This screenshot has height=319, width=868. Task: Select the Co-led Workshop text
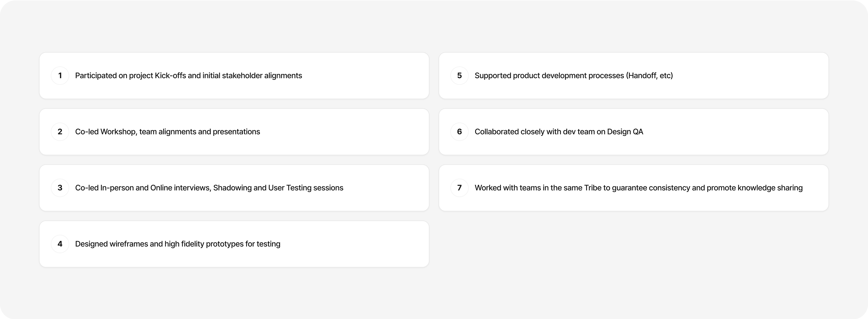pyautogui.click(x=167, y=132)
